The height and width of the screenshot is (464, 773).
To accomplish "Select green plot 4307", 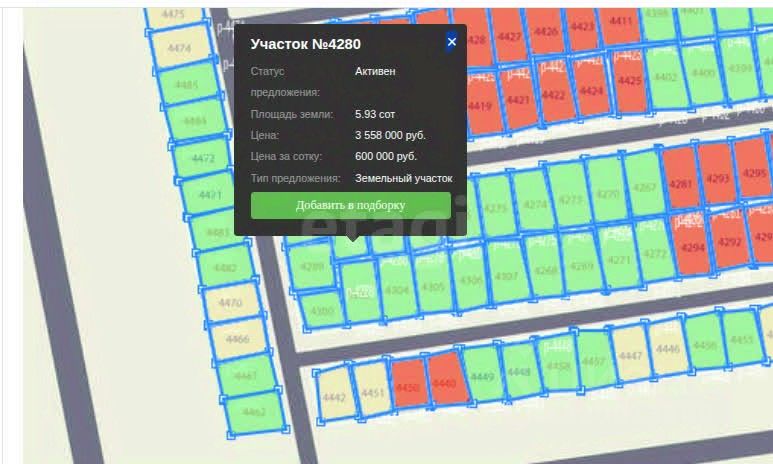I will pos(506,276).
